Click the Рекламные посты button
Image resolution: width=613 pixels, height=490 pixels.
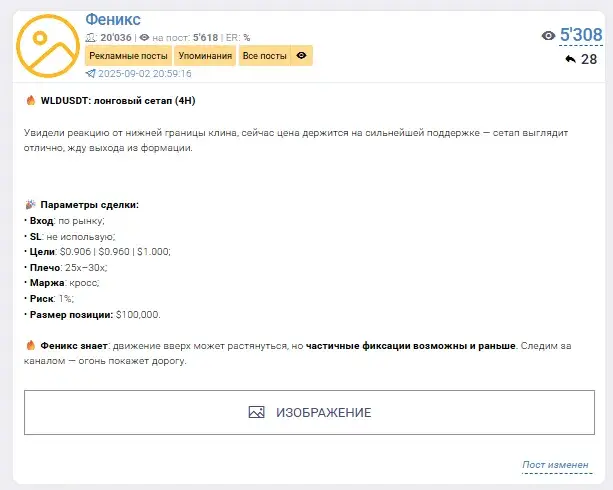click(128, 56)
